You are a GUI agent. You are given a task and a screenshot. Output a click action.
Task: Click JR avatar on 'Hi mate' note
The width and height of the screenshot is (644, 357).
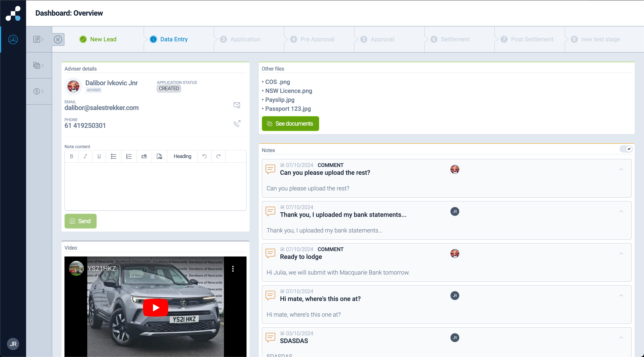[455, 296]
